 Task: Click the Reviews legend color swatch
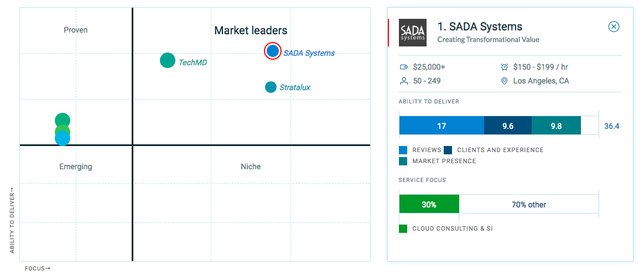(x=403, y=150)
